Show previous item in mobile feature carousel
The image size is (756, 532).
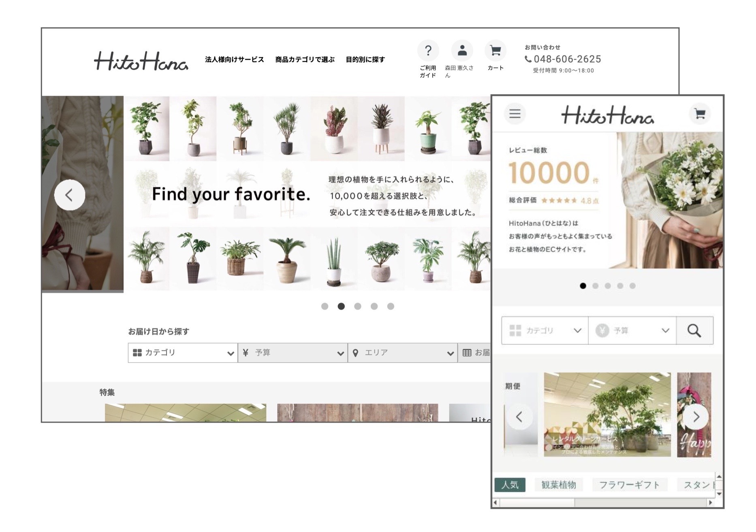coord(519,416)
